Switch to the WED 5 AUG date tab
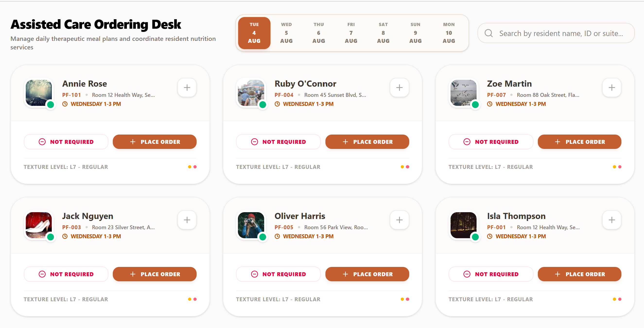Image resolution: width=644 pixels, height=328 pixels. (286, 33)
